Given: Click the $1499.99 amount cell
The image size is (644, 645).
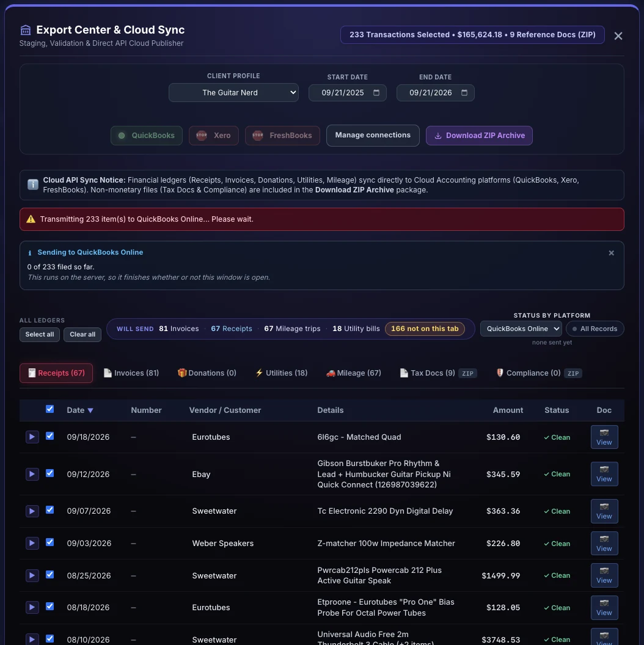Looking at the screenshot, I should point(501,575).
